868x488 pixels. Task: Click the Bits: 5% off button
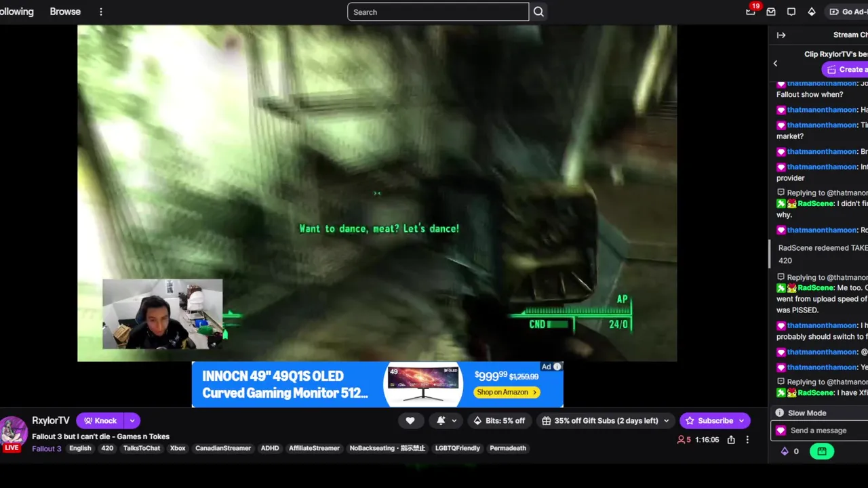498,421
